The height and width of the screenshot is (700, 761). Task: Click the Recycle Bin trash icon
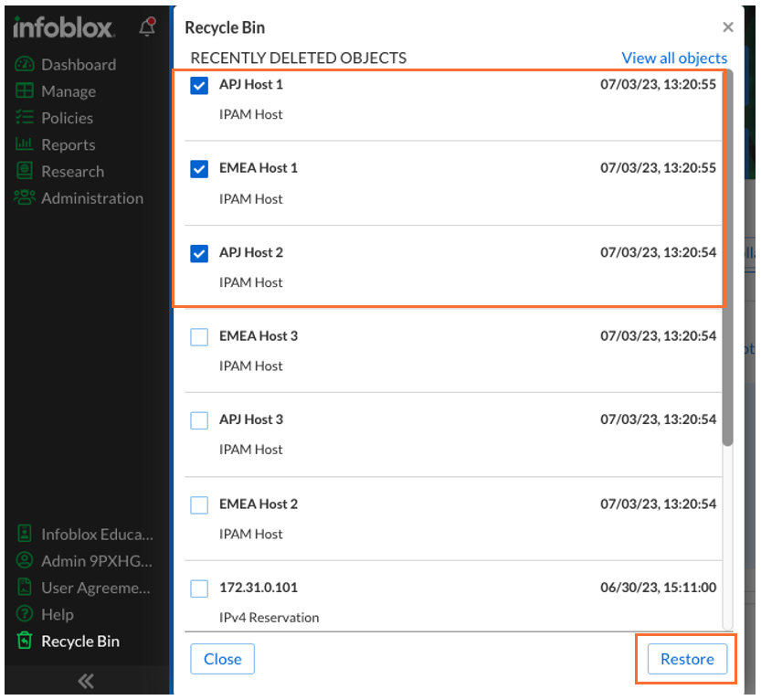coord(25,641)
